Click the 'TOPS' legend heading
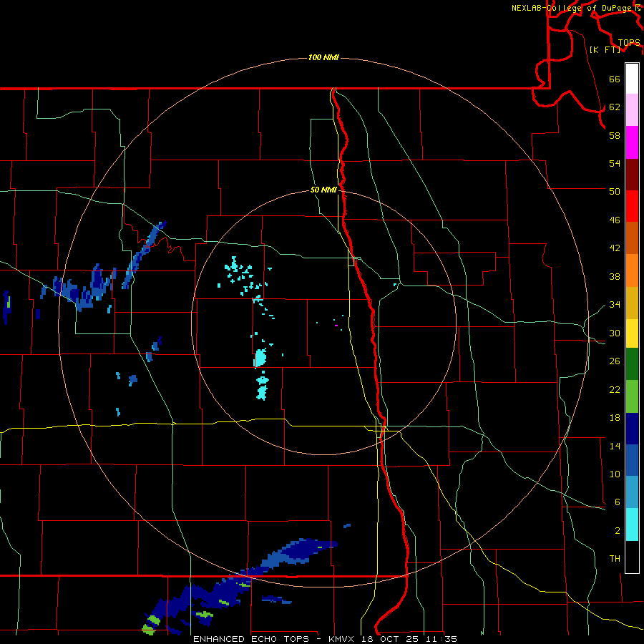The width and height of the screenshot is (644, 644). [629, 43]
